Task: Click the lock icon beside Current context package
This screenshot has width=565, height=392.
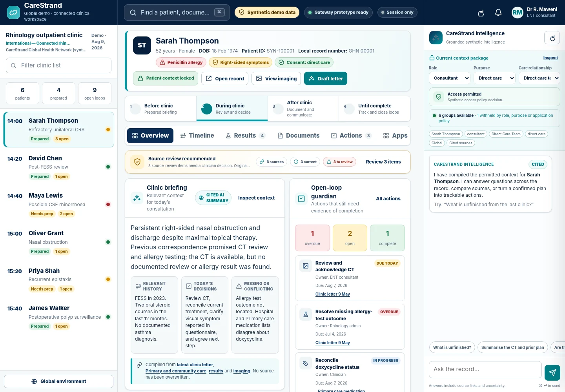Action: pos(432,58)
